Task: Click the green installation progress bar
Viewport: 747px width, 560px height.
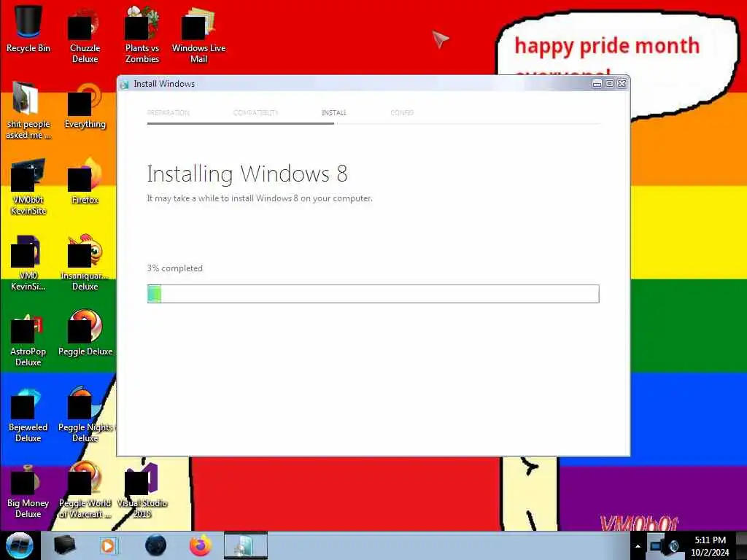Action: point(373,294)
